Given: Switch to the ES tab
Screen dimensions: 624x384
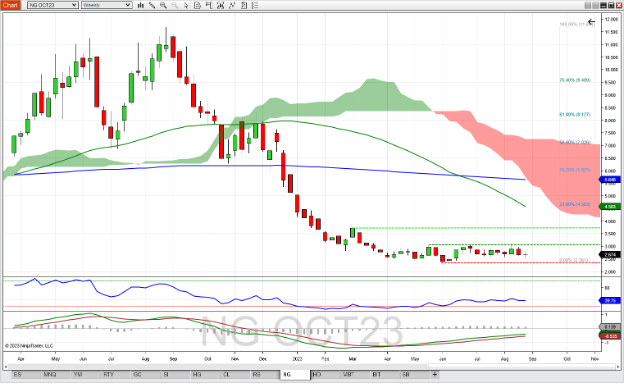Looking at the screenshot, I should [26, 374].
